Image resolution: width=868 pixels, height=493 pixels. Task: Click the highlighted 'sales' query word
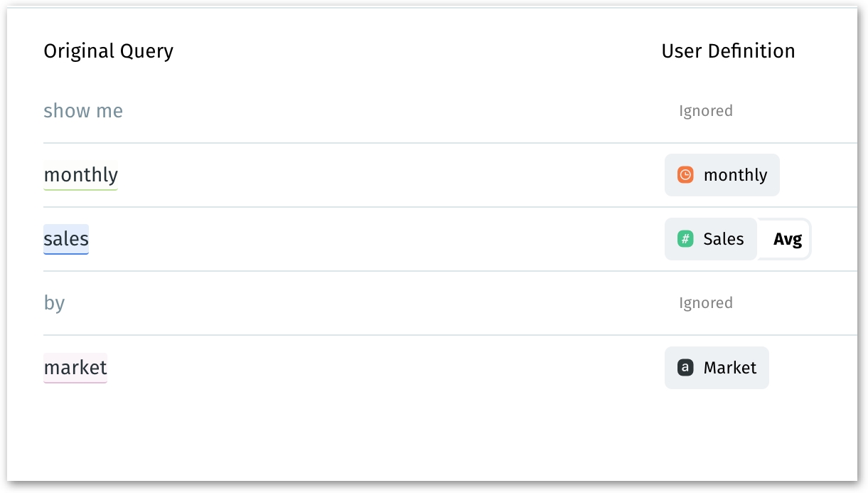click(x=66, y=238)
